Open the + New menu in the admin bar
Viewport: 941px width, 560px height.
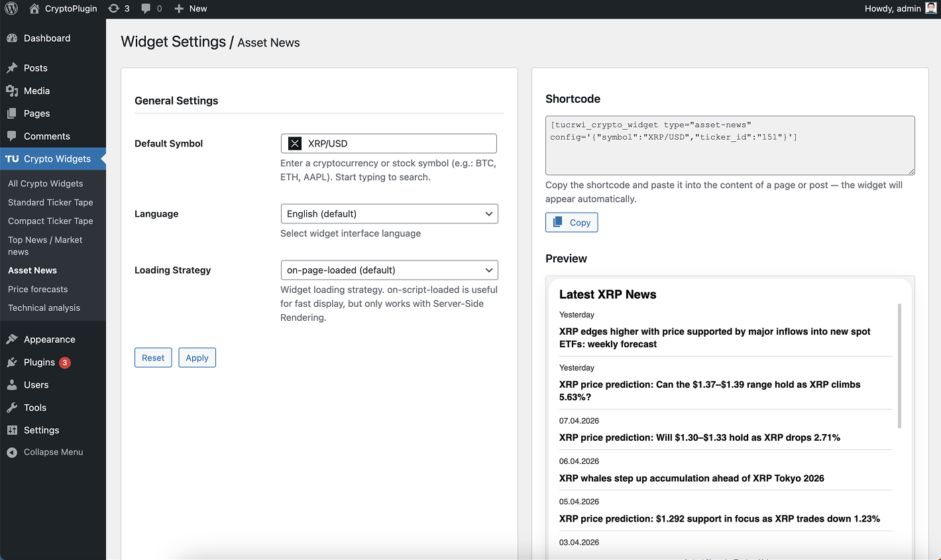click(x=190, y=9)
